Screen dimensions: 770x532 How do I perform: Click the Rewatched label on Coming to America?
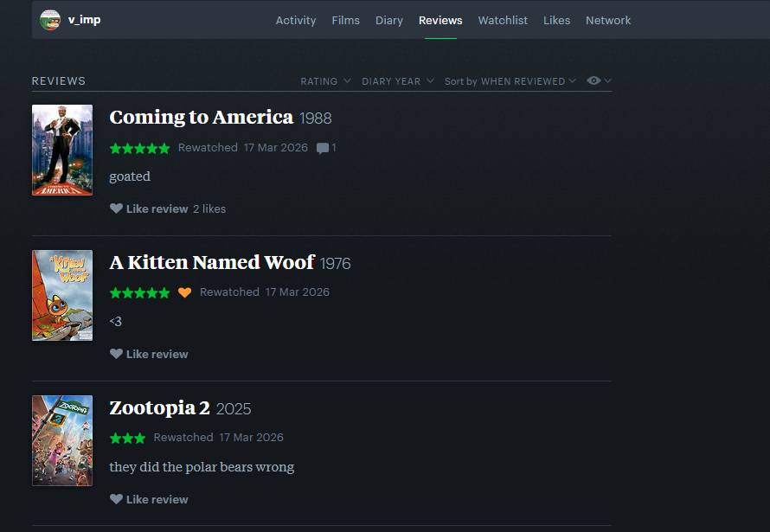(x=208, y=148)
